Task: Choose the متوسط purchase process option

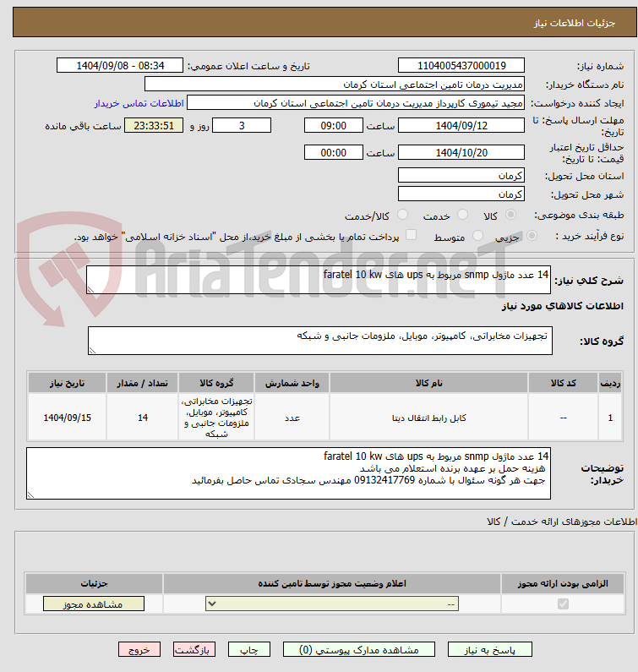Action: click(477, 236)
